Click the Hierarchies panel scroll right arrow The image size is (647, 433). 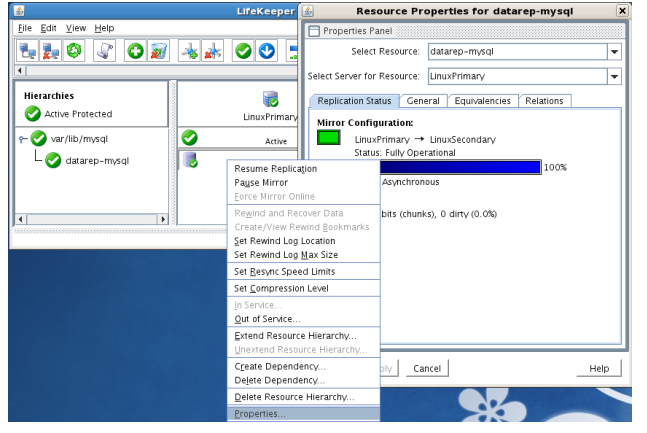(163, 219)
